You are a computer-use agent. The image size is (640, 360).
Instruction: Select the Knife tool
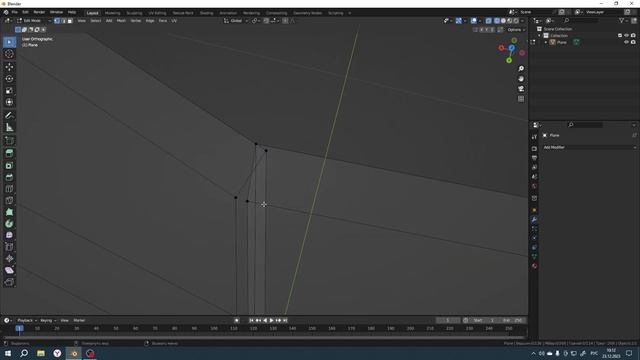point(9,200)
